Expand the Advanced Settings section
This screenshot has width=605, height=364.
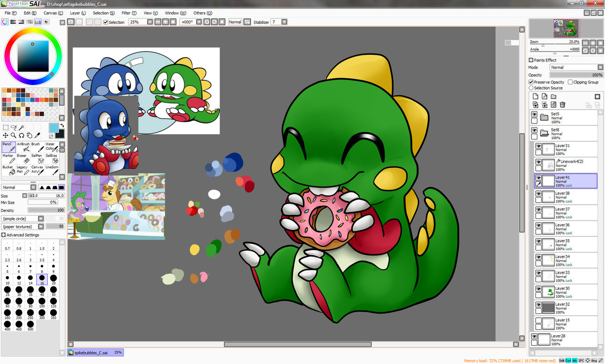coord(4,235)
